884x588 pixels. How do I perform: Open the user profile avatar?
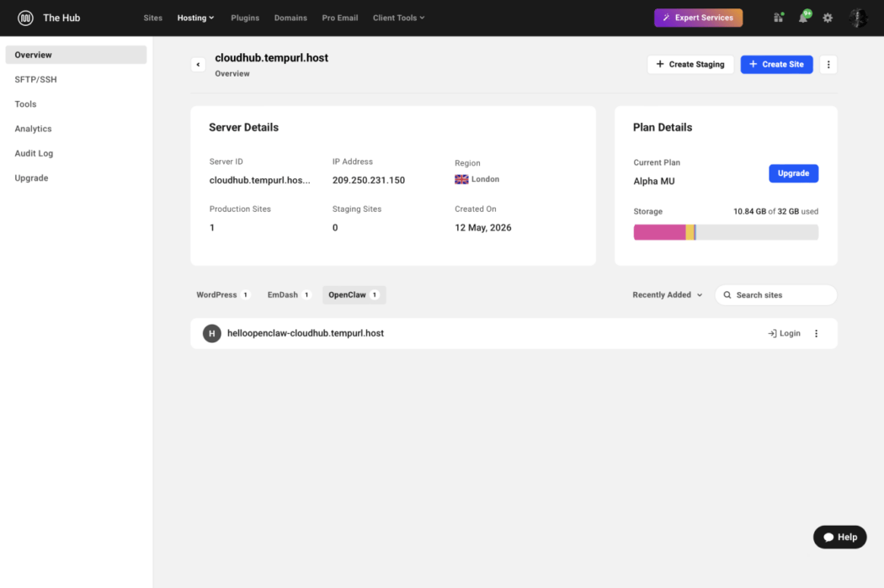pyautogui.click(x=858, y=18)
